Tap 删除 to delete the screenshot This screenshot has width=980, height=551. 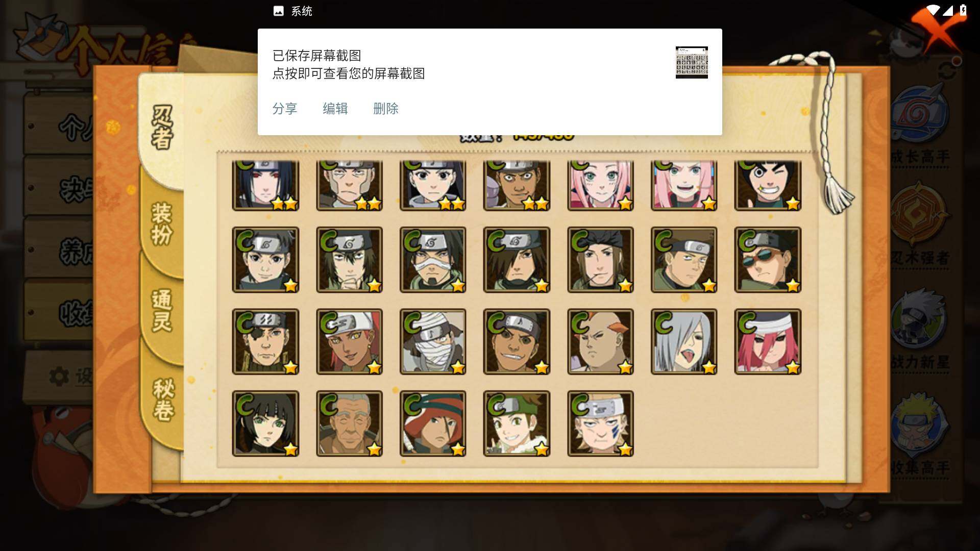coord(386,109)
